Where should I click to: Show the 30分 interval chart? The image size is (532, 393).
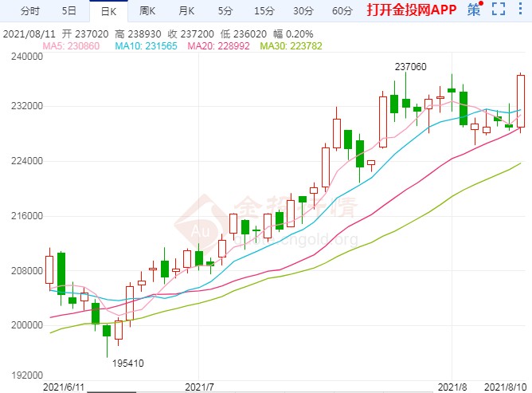coord(303,11)
